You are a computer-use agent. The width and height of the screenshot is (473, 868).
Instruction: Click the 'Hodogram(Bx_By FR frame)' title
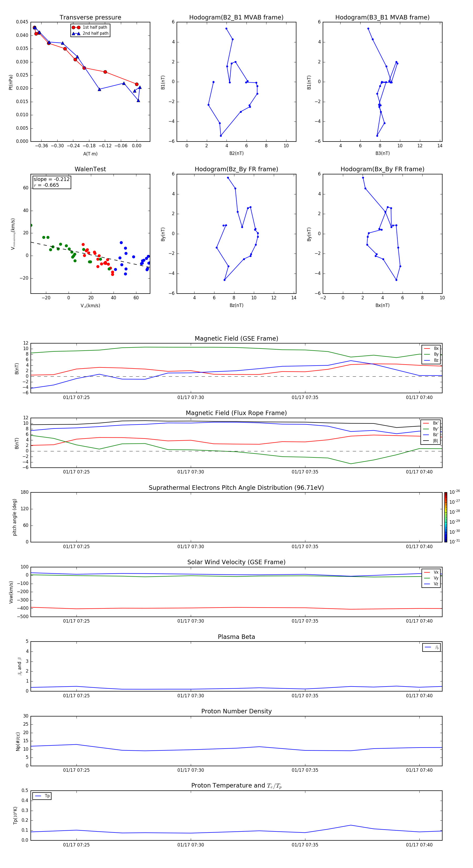(x=382, y=169)
